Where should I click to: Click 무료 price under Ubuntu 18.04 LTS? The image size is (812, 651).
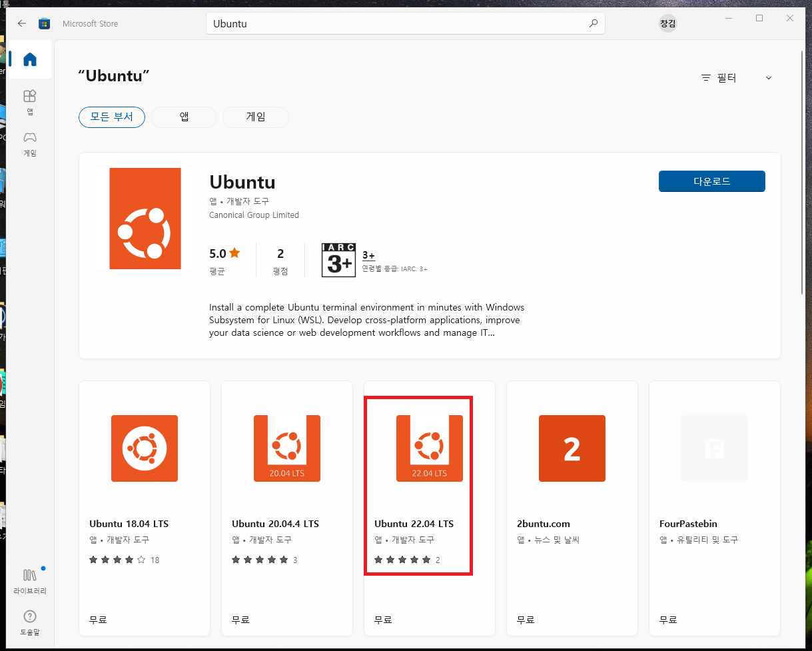coord(98,620)
